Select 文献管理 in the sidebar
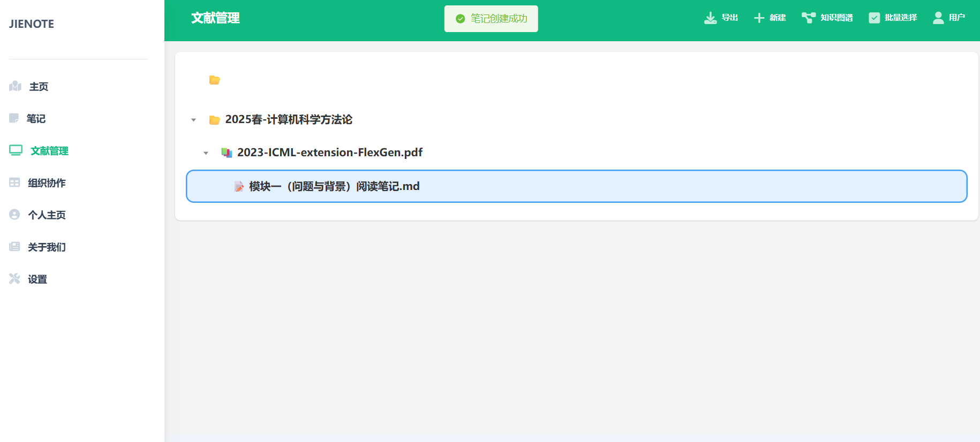The image size is (980, 442). coord(49,151)
